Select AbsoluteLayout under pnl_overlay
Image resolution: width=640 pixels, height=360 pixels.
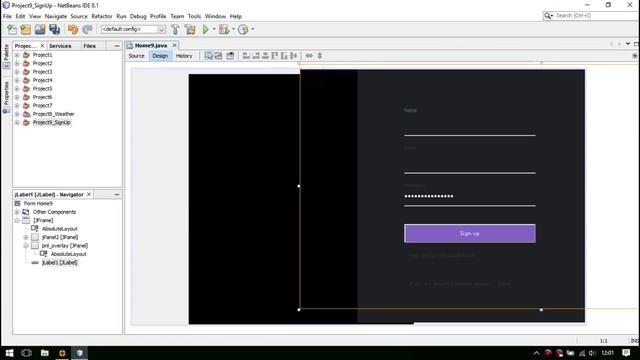pyautogui.click(x=69, y=254)
